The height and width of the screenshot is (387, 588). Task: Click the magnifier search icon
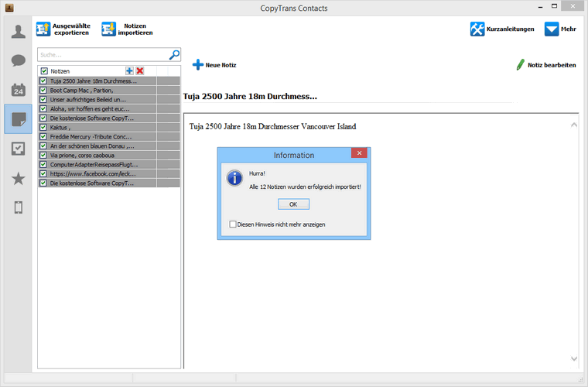point(174,55)
